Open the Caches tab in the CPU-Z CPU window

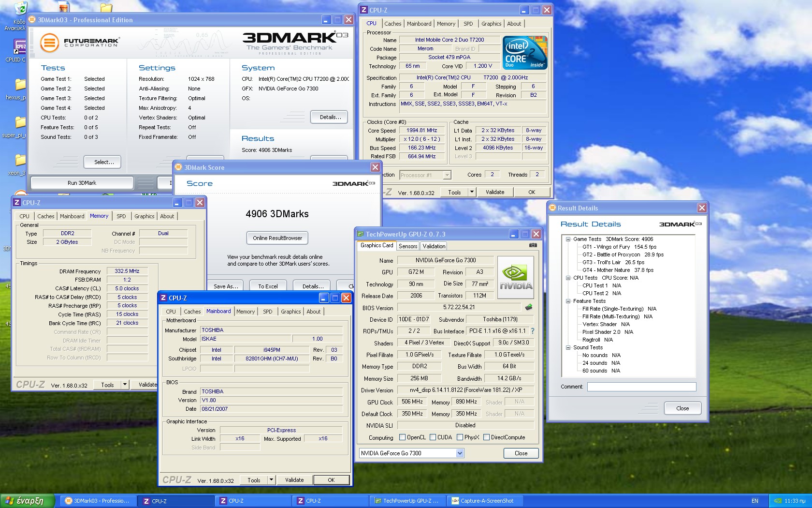click(x=392, y=24)
